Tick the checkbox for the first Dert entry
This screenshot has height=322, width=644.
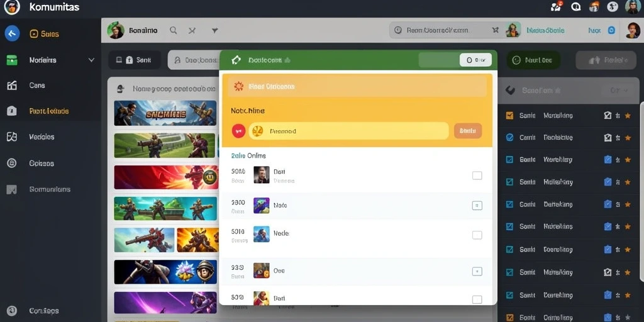pyautogui.click(x=477, y=176)
